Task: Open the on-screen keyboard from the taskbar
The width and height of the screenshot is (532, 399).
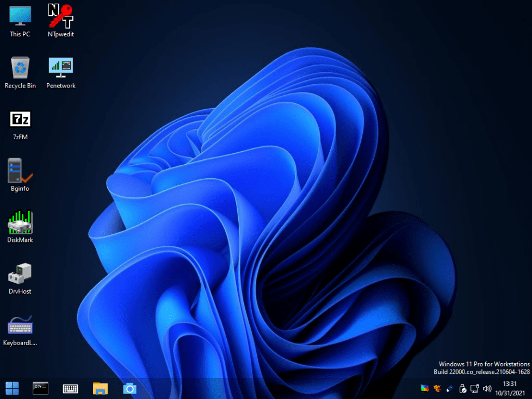Action: [70, 388]
